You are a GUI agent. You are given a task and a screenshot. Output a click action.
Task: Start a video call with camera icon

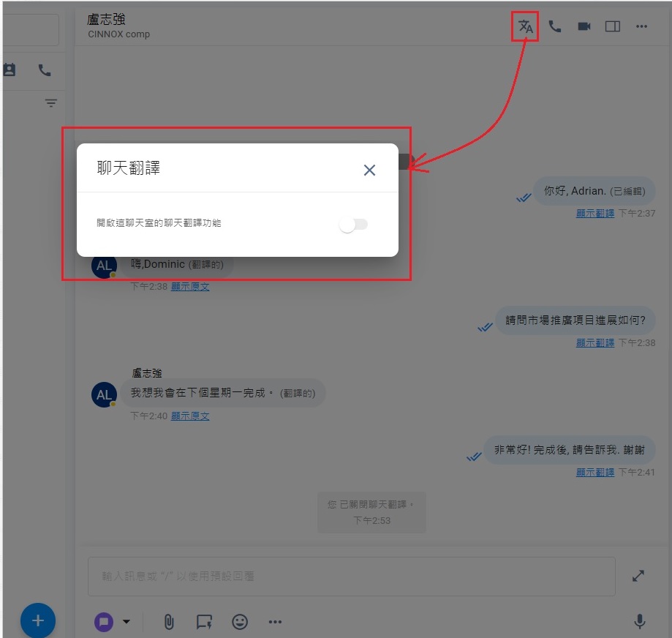point(584,26)
